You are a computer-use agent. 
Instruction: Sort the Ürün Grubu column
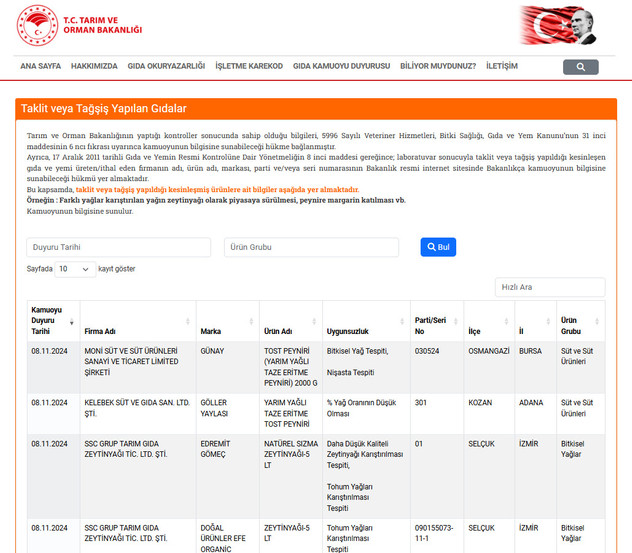(597, 321)
